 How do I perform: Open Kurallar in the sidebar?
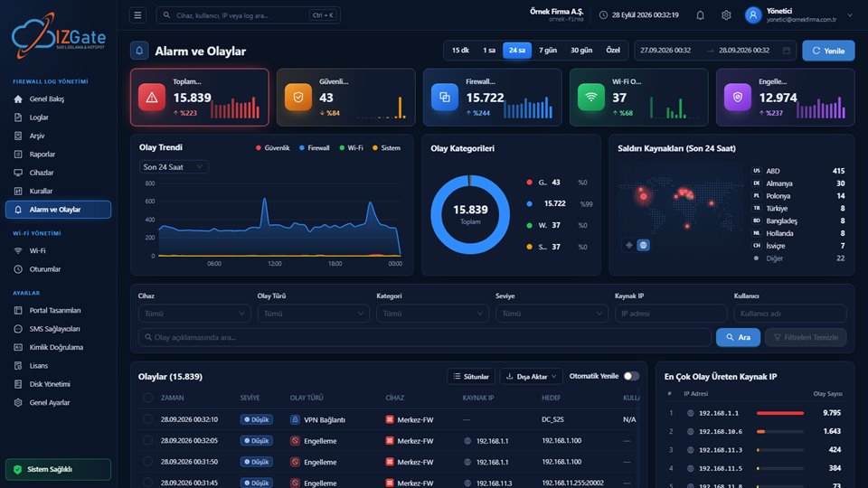pos(58,191)
